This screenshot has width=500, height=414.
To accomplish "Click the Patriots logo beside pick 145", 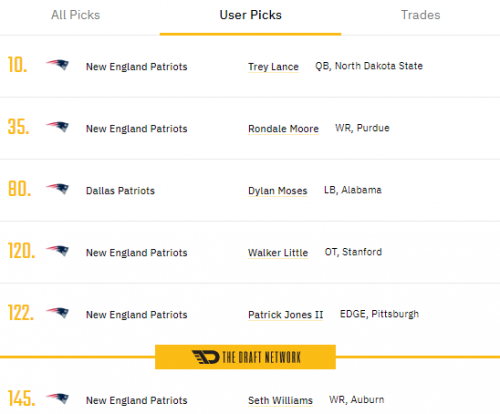I will pos(57,398).
